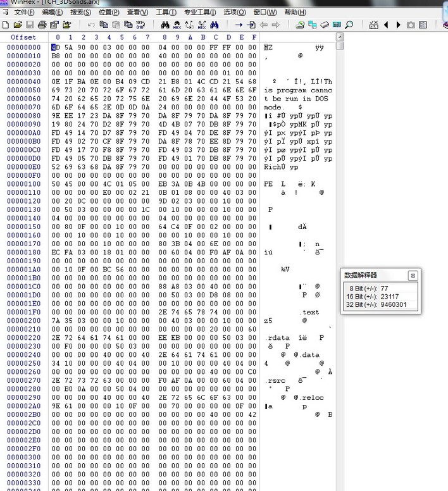
Task: Click the 8 Bit value 77
Action: (385, 289)
